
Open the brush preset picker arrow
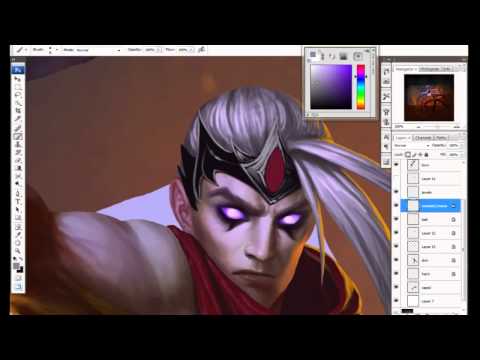pos(57,50)
